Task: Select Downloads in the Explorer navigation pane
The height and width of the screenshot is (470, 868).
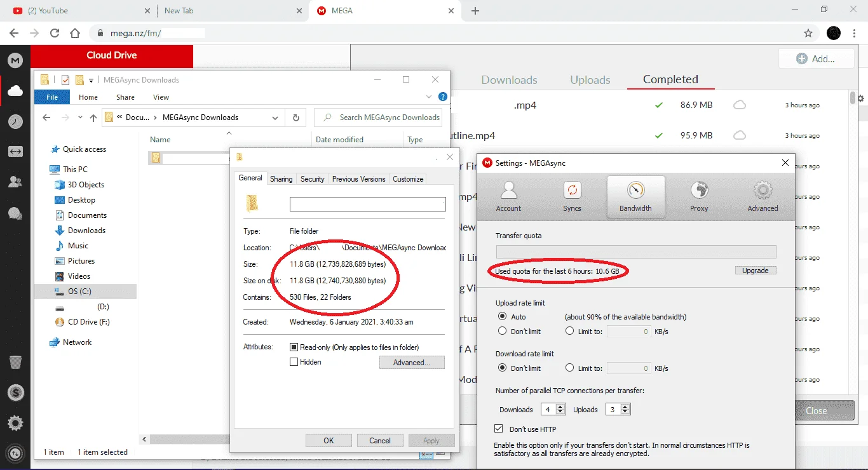Action: click(86, 231)
